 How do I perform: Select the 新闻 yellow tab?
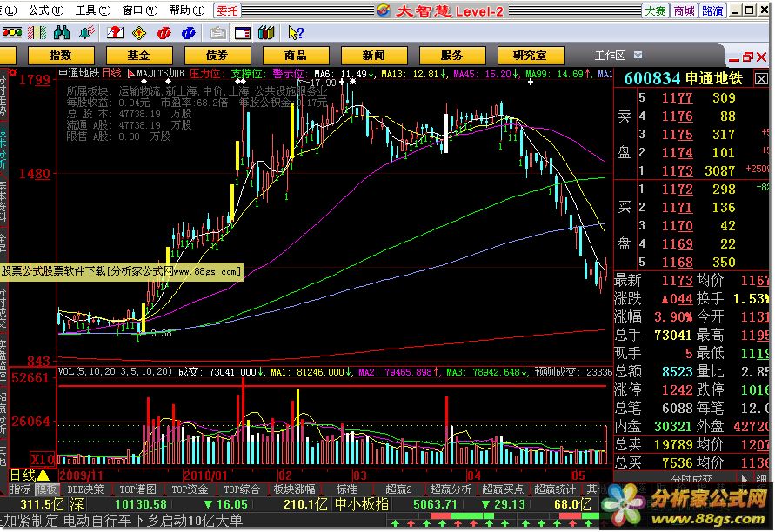pos(374,56)
